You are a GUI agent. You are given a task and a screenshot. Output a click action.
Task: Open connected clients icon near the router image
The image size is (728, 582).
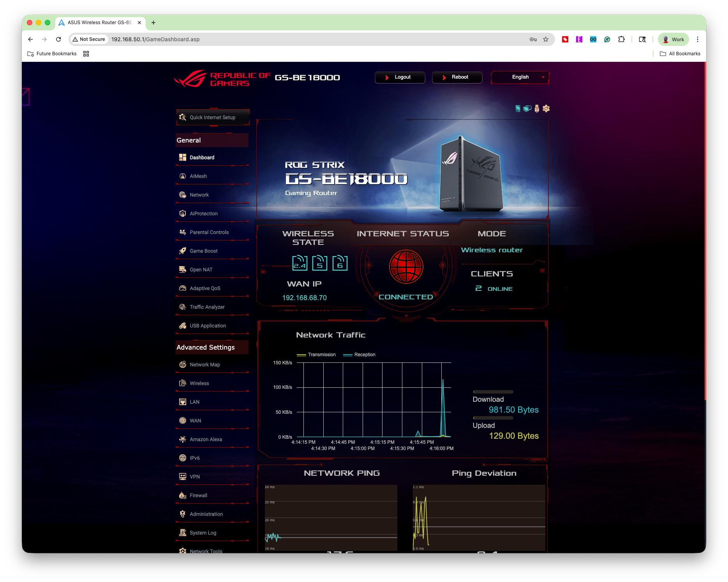pyautogui.click(x=528, y=109)
